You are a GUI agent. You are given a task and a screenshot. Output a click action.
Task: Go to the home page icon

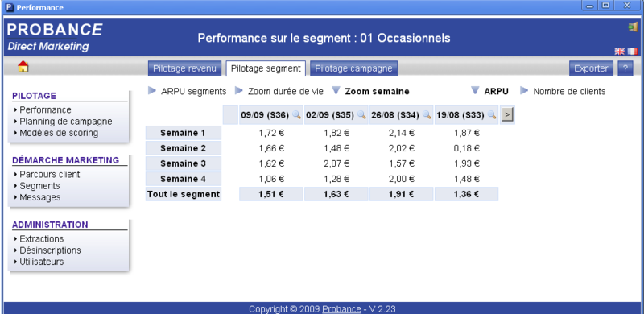coord(23,66)
